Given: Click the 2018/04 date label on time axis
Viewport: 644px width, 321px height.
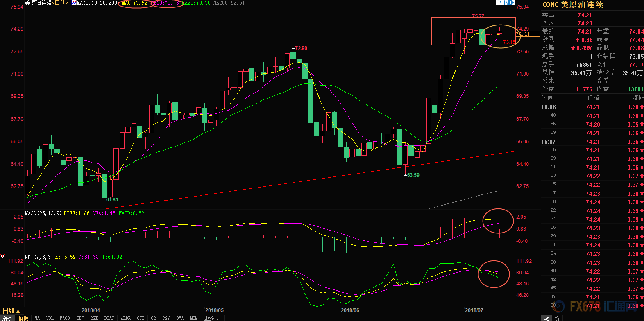Looking at the screenshot, I should pos(91,310).
